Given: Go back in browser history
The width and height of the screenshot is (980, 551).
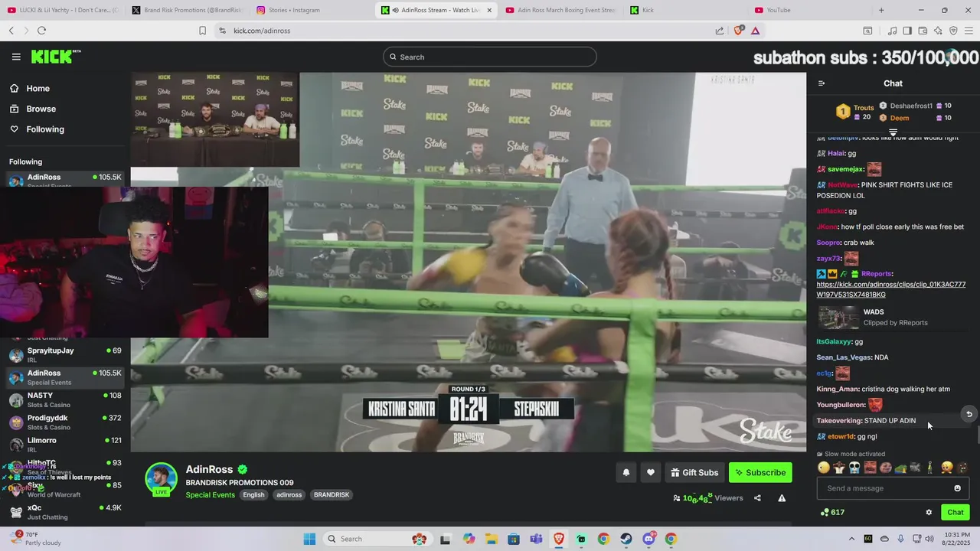Looking at the screenshot, I should point(11,31).
